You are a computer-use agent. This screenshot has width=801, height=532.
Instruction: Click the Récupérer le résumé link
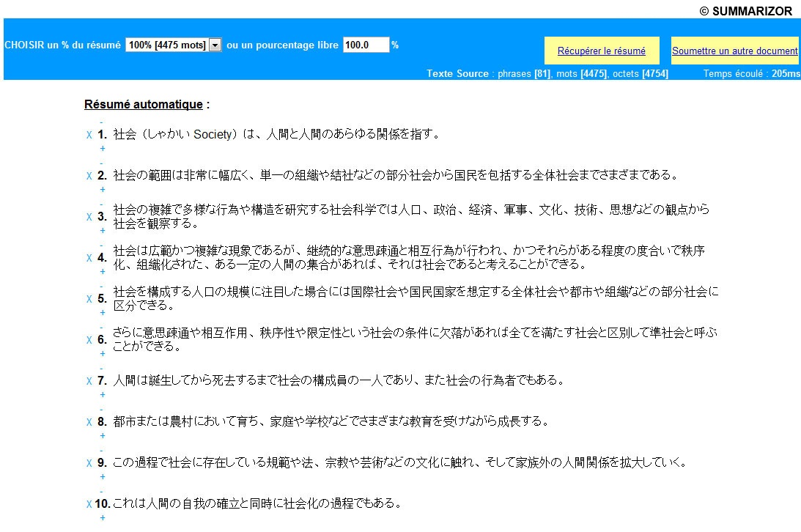tap(601, 51)
